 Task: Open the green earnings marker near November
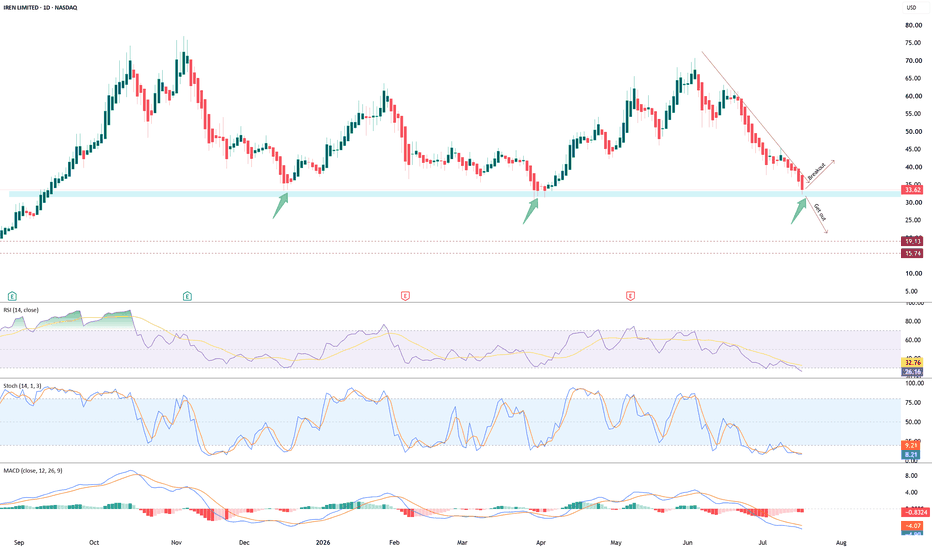[187, 296]
